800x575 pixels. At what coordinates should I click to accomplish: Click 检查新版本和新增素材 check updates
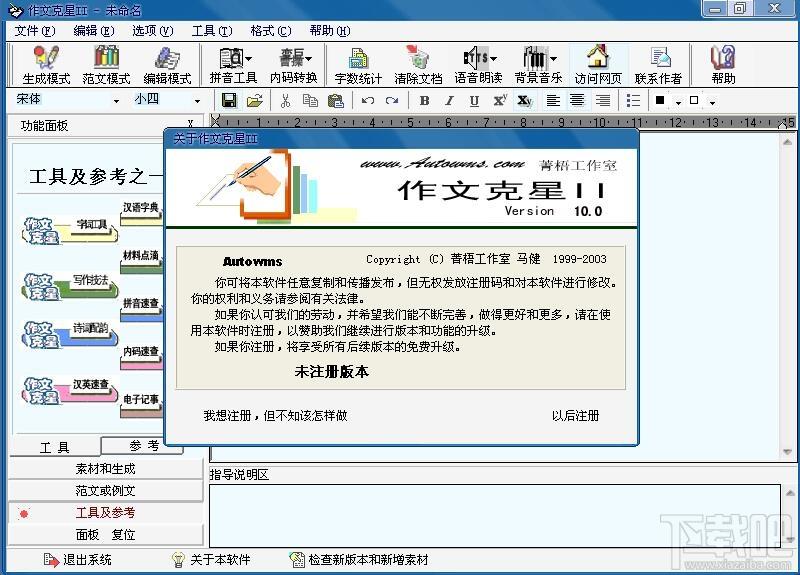[359, 560]
